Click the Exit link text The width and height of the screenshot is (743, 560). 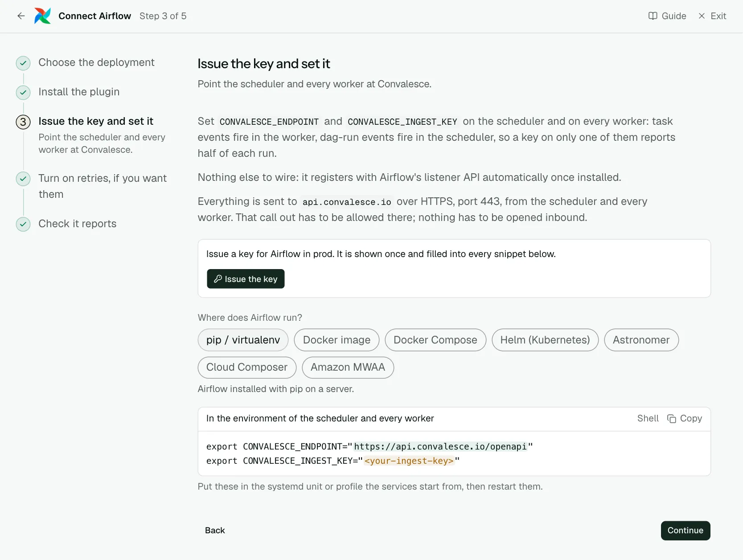718,16
